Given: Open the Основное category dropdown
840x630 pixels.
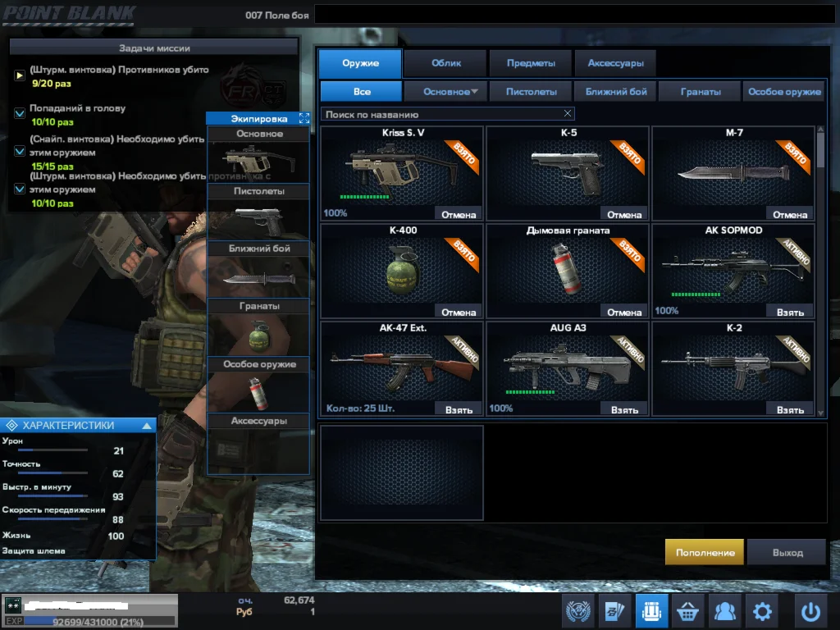Looking at the screenshot, I should pos(445,92).
